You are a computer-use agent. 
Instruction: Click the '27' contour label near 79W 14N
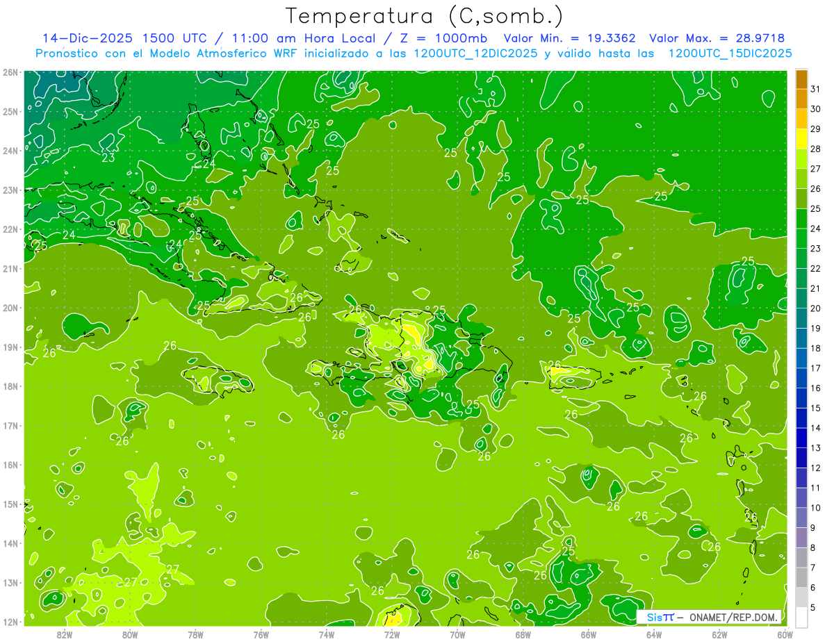172,570
